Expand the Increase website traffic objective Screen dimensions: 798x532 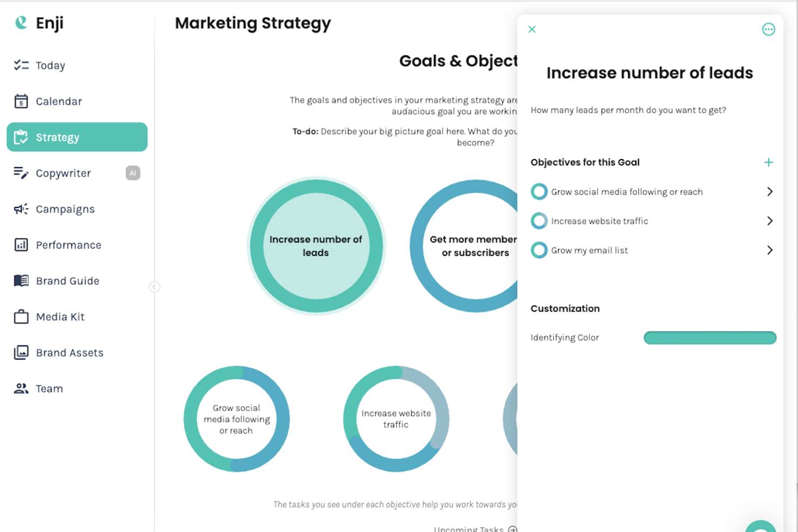point(770,220)
